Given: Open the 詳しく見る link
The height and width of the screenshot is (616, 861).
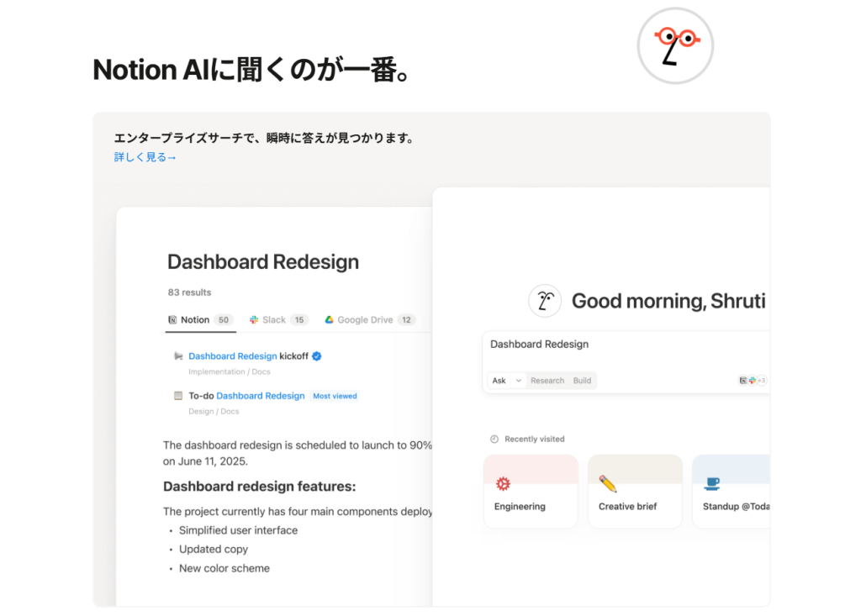Looking at the screenshot, I should tap(145, 157).
